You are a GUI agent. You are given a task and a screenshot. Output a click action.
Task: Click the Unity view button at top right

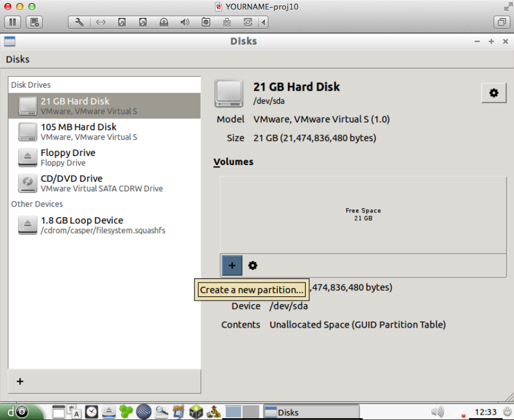tap(501, 22)
